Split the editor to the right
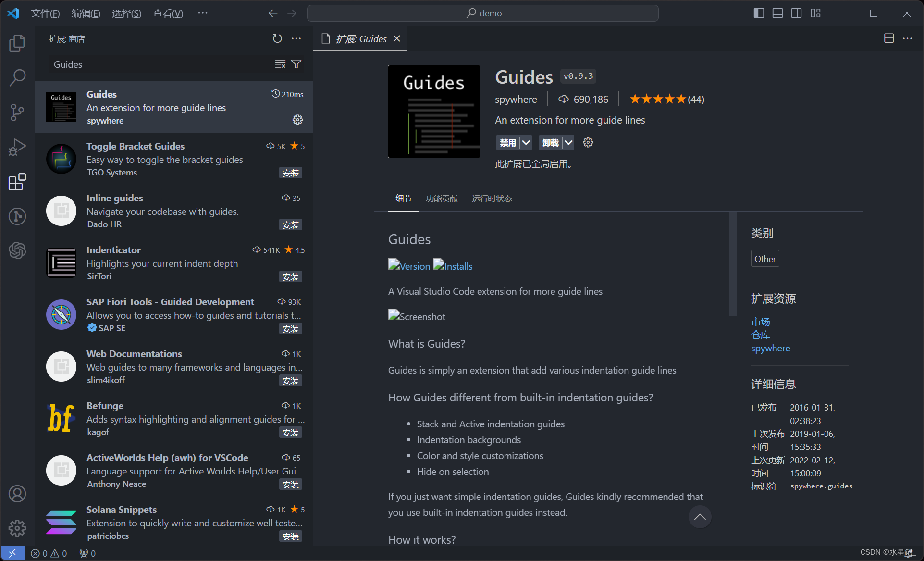This screenshot has height=561, width=924. click(x=889, y=38)
